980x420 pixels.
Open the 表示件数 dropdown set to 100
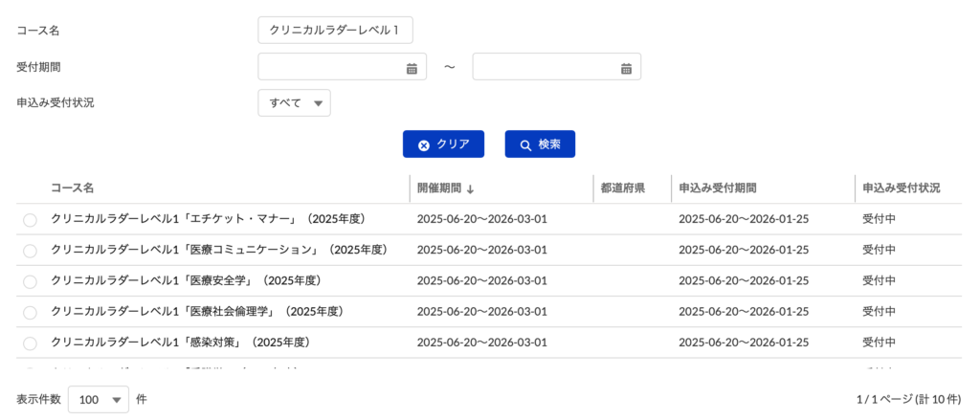pyautogui.click(x=98, y=399)
